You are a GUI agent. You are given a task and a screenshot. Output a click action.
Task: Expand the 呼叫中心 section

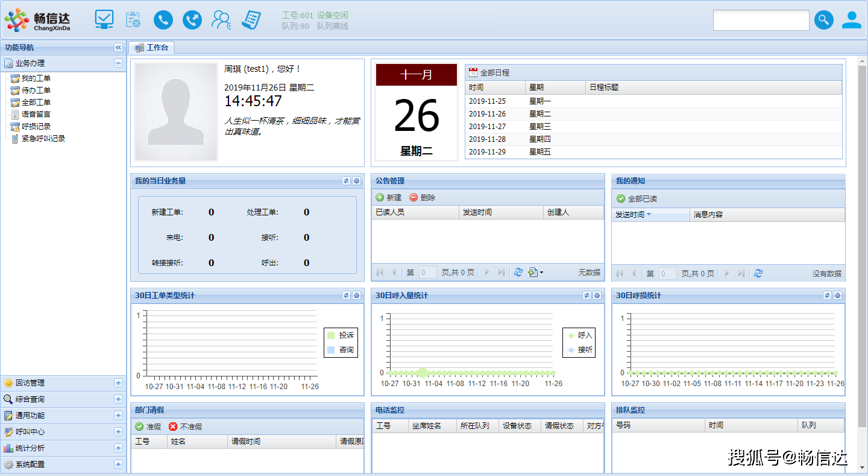point(118,432)
